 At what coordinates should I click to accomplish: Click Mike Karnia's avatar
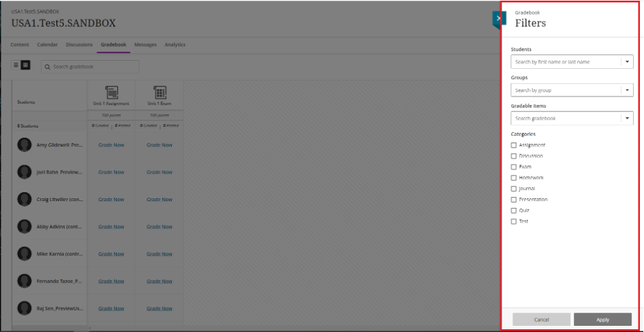[24, 253]
